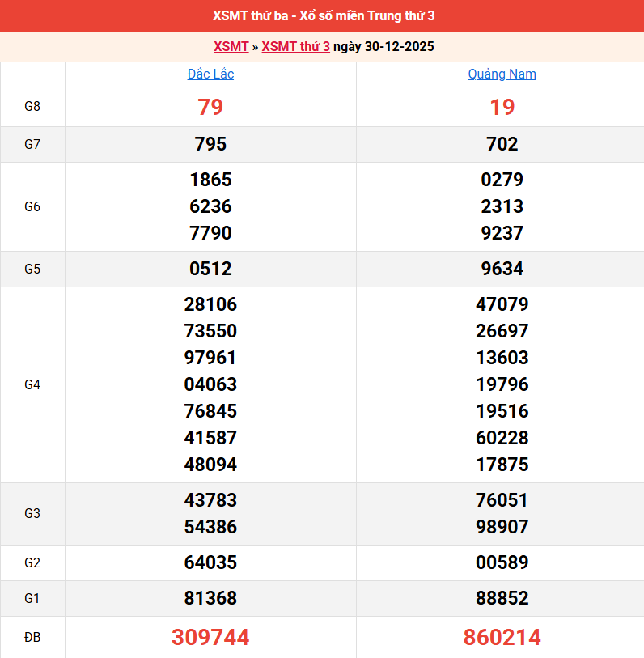The height and width of the screenshot is (658, 644).
Task: Select the G7 number 702
Action: 502,144
